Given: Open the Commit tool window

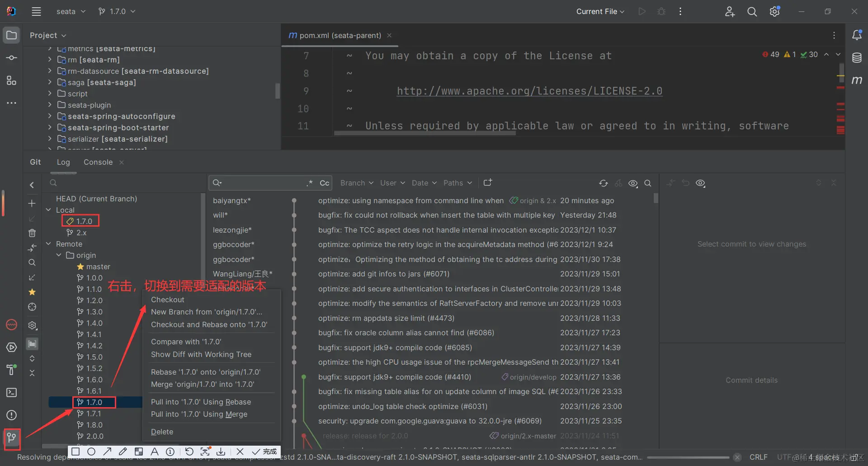Looking at the screenshot, I should point(12,58).
